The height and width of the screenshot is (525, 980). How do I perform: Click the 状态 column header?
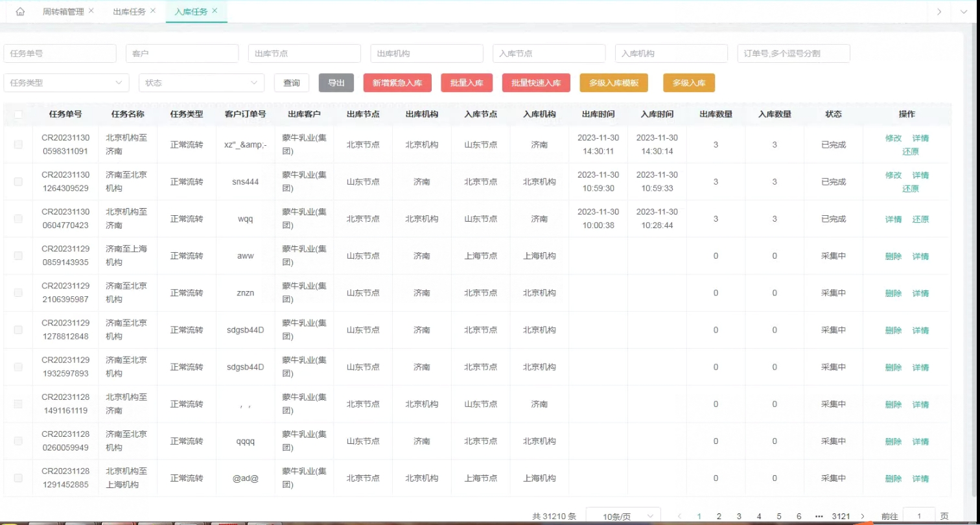tap(834, 114)
